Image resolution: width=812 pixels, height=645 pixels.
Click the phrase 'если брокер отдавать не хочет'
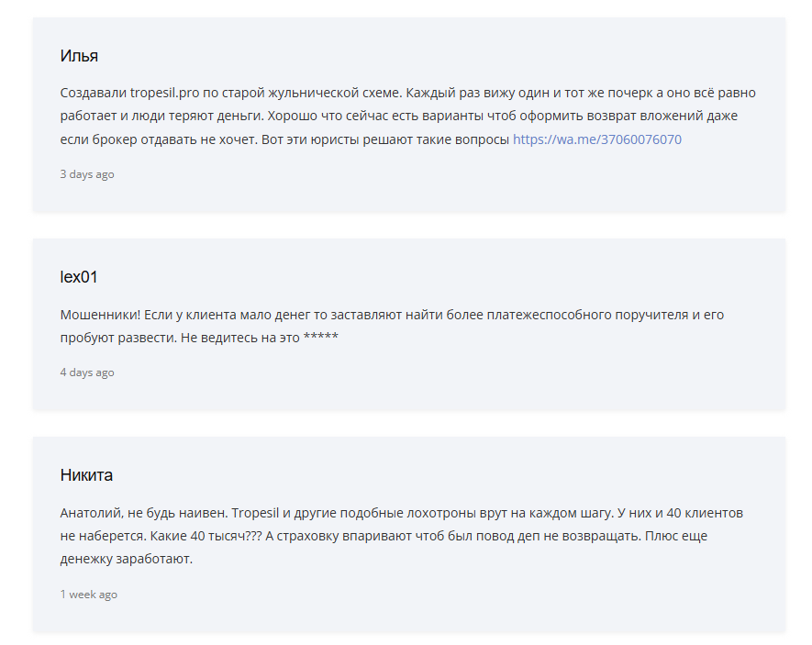[x=159, y=139]
